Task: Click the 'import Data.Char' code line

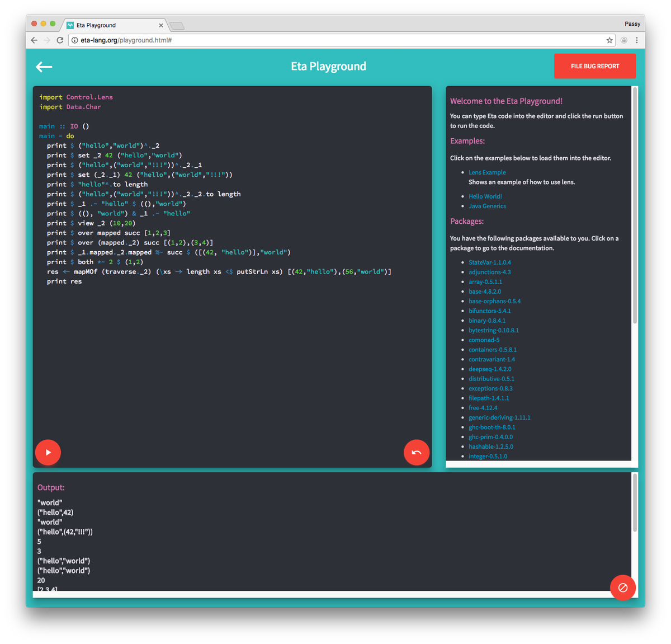Action: tap(70, 107)
